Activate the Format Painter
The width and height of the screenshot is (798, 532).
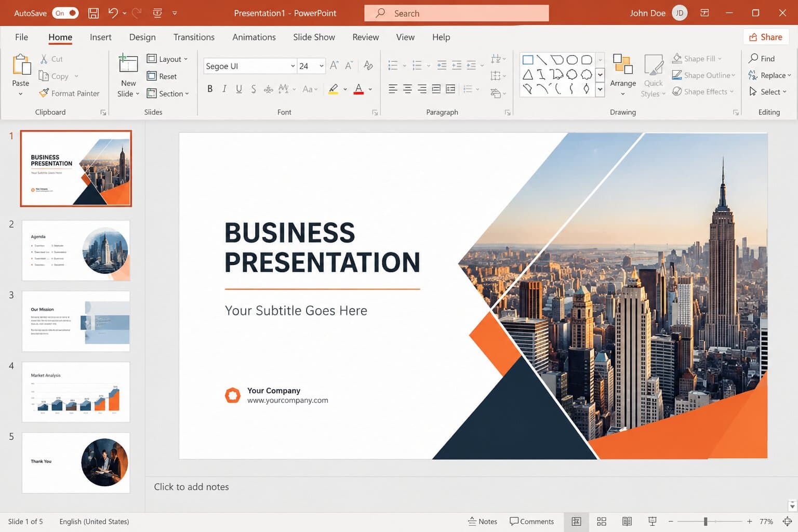(x=70, y=94)
